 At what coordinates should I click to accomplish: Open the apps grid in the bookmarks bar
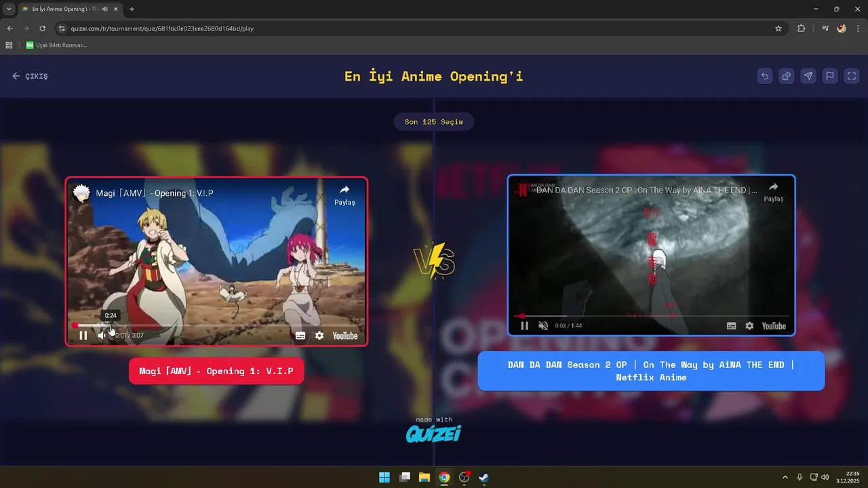tap(9, 45)
